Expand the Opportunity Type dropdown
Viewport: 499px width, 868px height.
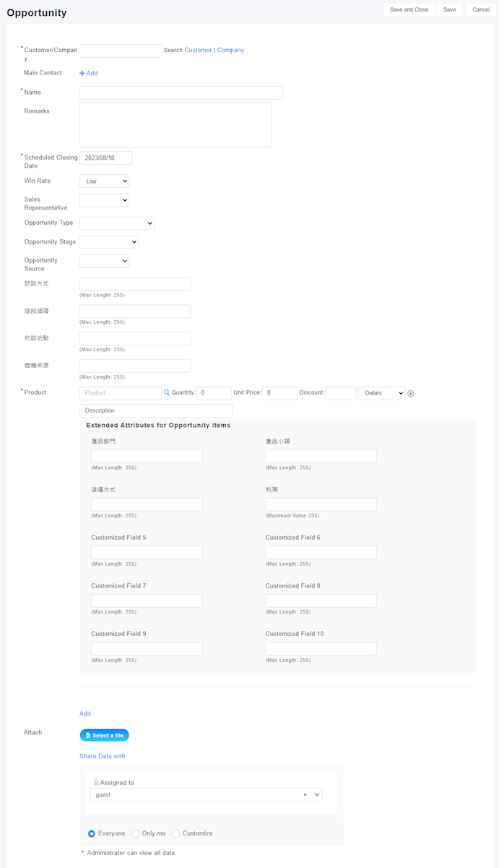pyautogui.click(x=117, y=223)
